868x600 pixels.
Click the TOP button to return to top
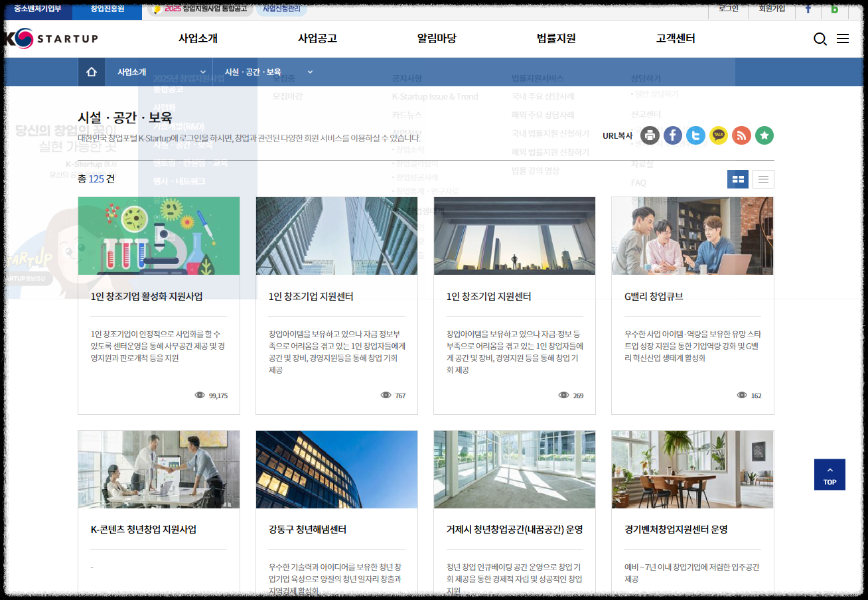click(829, 475)
